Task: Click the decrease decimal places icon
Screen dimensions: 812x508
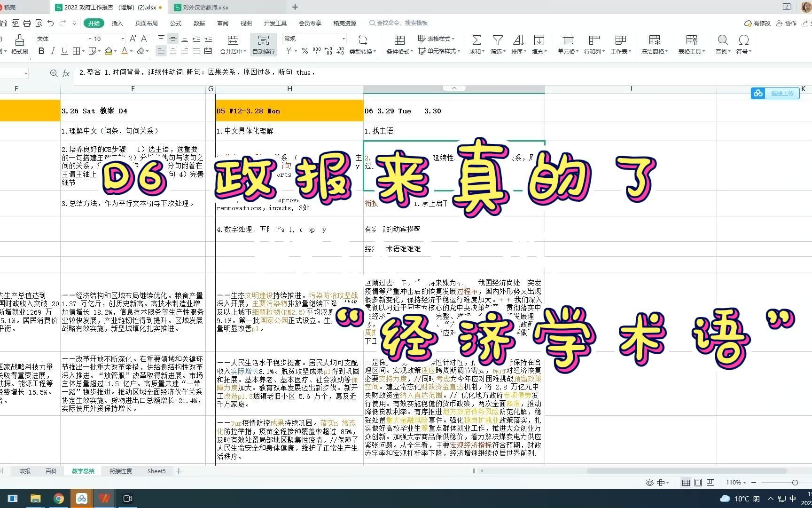Action: [340, 51]
